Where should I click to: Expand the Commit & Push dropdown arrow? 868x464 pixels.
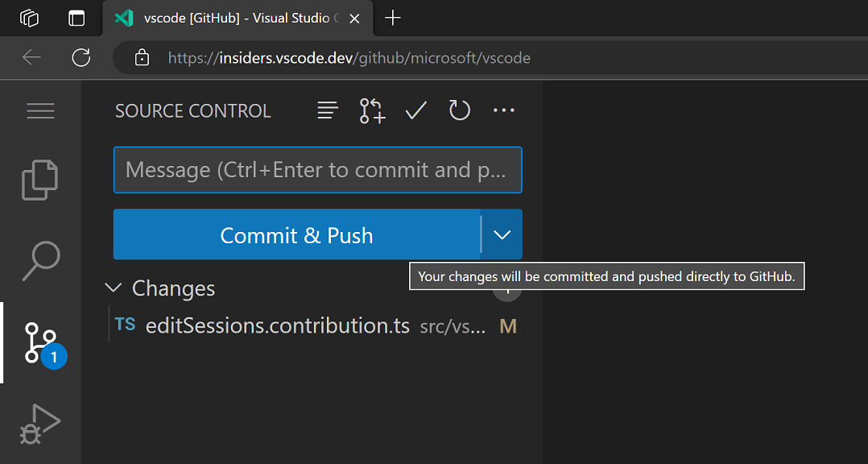pos(502,234)
